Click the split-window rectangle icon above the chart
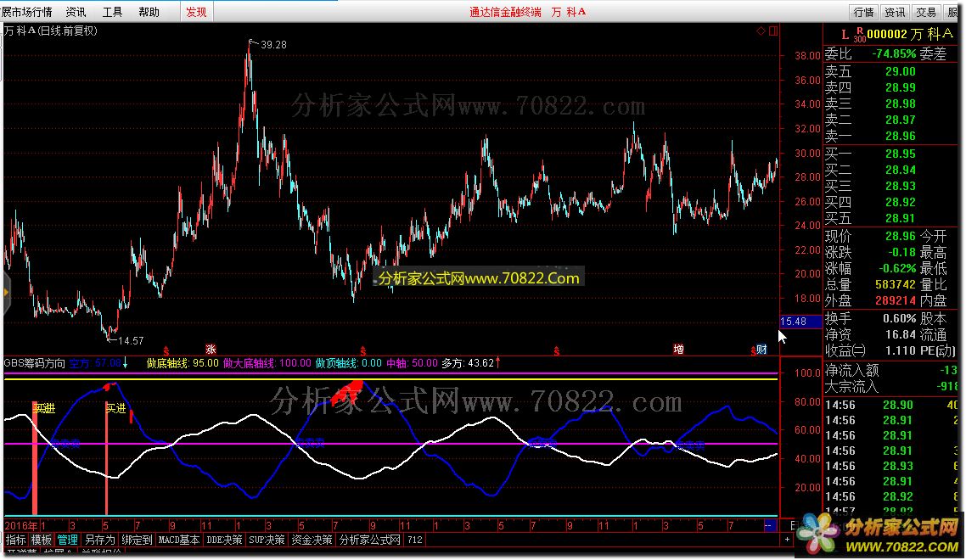This screenshot has height=560, width=966. [x=773, y=31]
